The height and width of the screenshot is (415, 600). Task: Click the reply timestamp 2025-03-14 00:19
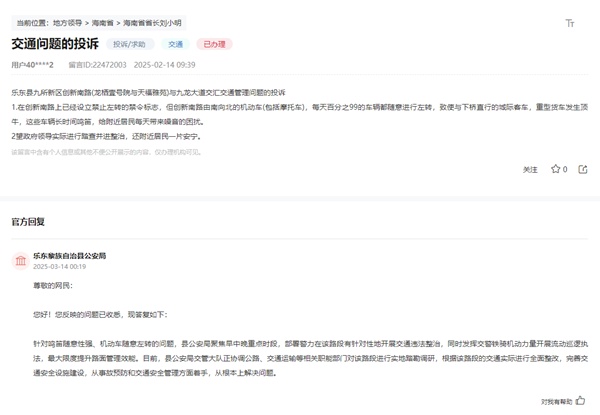point(60,267)
